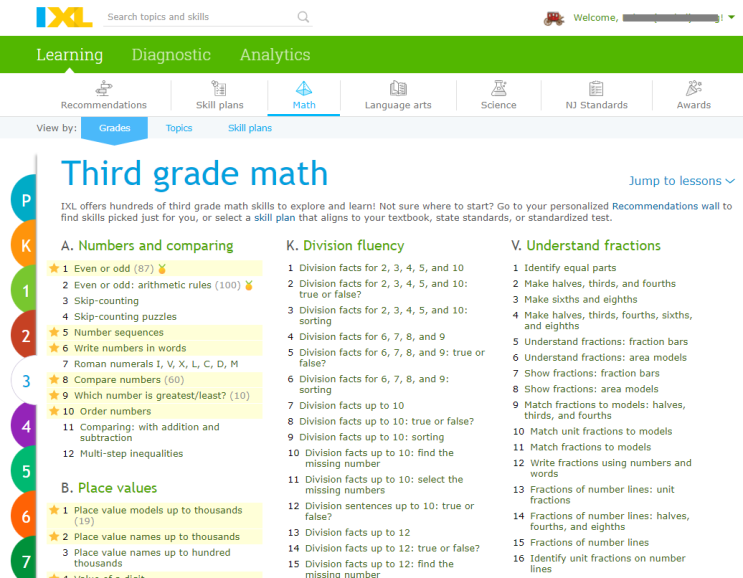The image size is (743, 578).
Task: Select grade 2 circle in sidebar
Action: click(25, 335)
